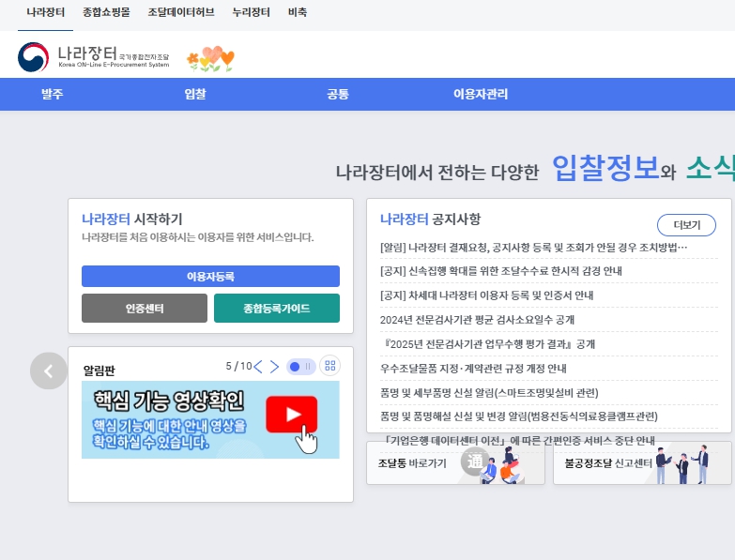Open notice 우수조달물품 지정·계약관련 규정 개정 안내

coord(473,369)
